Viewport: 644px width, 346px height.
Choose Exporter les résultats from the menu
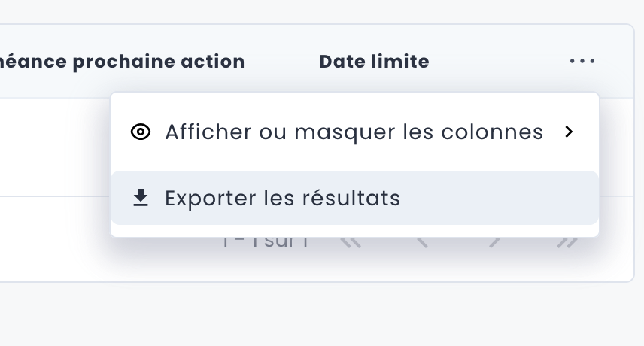click(283, 199)
